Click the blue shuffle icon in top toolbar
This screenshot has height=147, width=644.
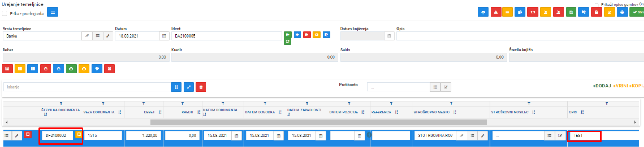click(x=584, y=12)
